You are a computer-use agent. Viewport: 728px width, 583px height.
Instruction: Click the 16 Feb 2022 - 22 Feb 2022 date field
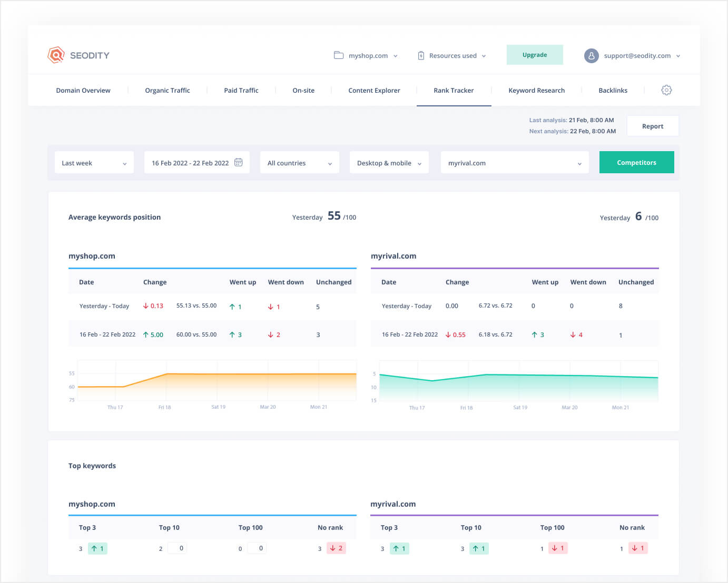[197, 163]
